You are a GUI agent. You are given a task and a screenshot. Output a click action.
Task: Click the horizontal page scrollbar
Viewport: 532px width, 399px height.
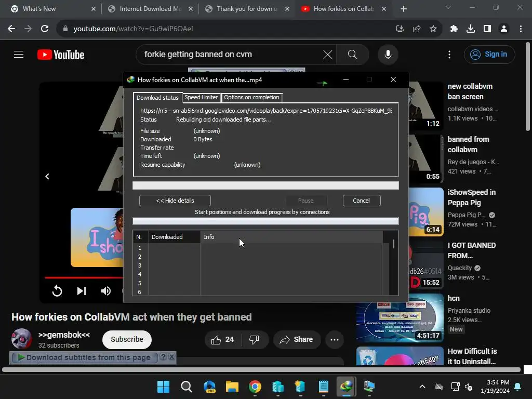(x=261, y=369)
